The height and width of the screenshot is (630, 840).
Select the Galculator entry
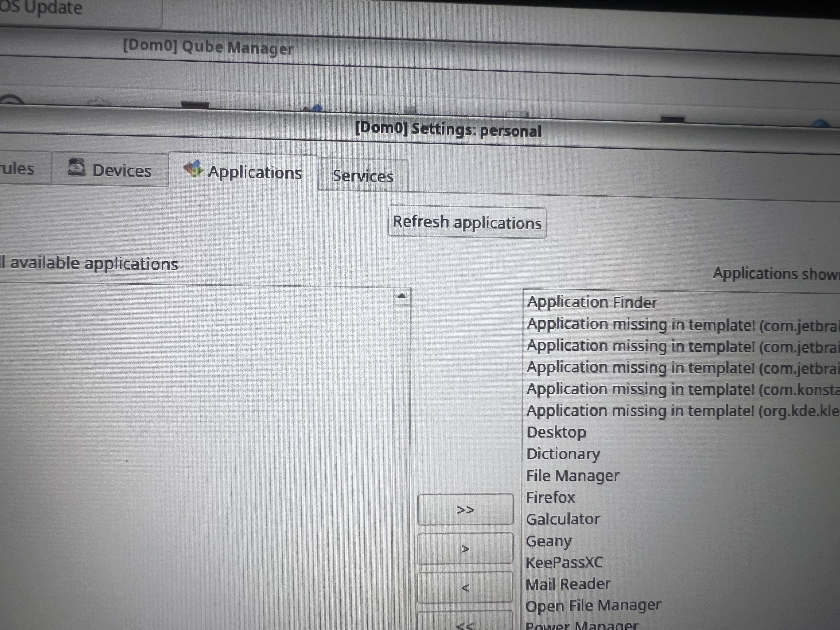coord(563,519)
